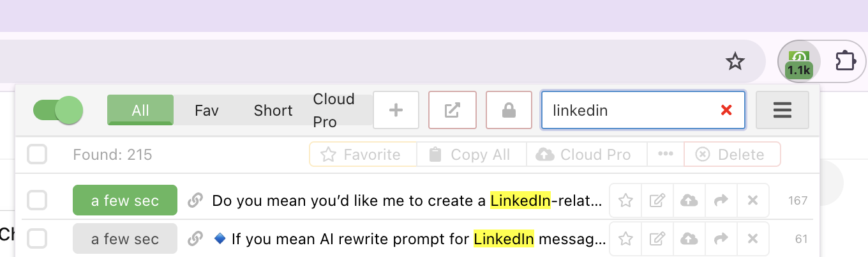The image size is (868, 257).
Task: Click the bookmark star in address bar
Action: (735, 62)
